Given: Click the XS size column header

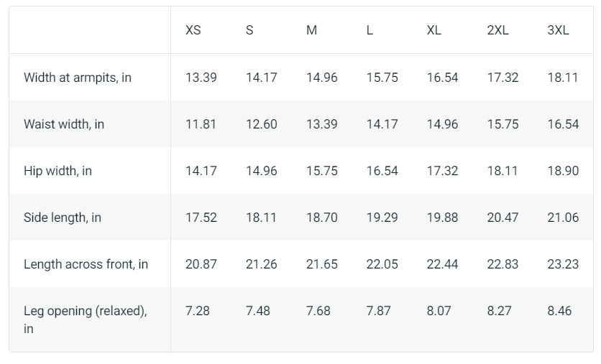Looking at the screenshot, I should click(193, 30).
